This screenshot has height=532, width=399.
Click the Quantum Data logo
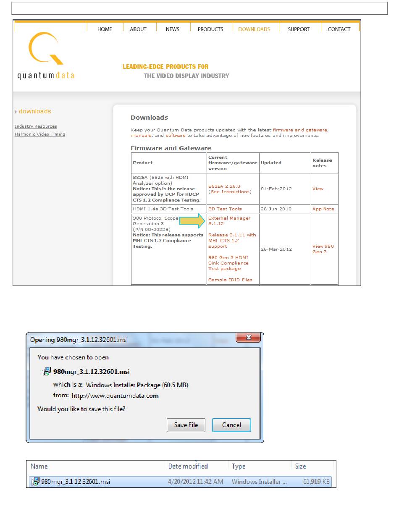pos(46,56)
